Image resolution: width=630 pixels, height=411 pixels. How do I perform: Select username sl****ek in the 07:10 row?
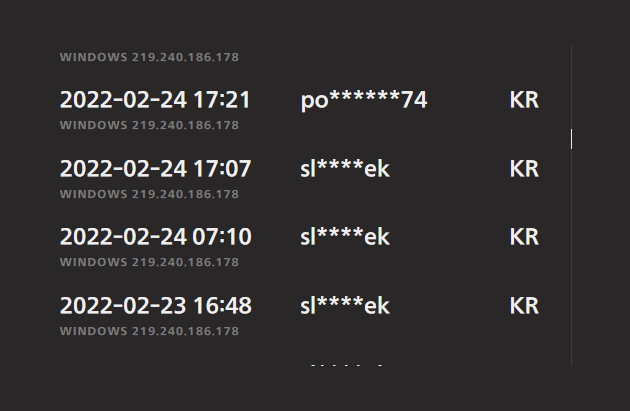[345, 237]
